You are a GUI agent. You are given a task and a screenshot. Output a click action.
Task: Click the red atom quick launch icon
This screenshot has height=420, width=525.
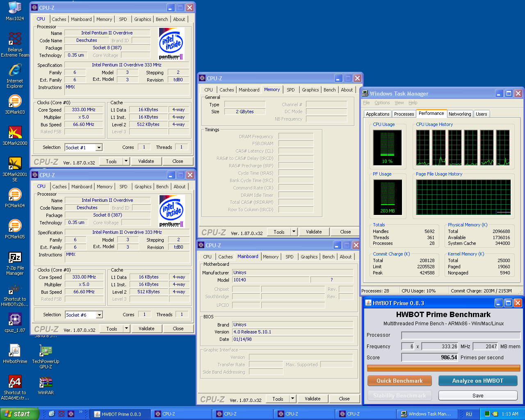tap(62, 414)
